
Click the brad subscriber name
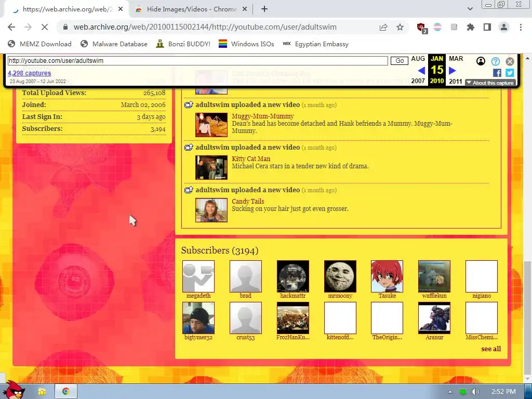(x=246, y=296)
